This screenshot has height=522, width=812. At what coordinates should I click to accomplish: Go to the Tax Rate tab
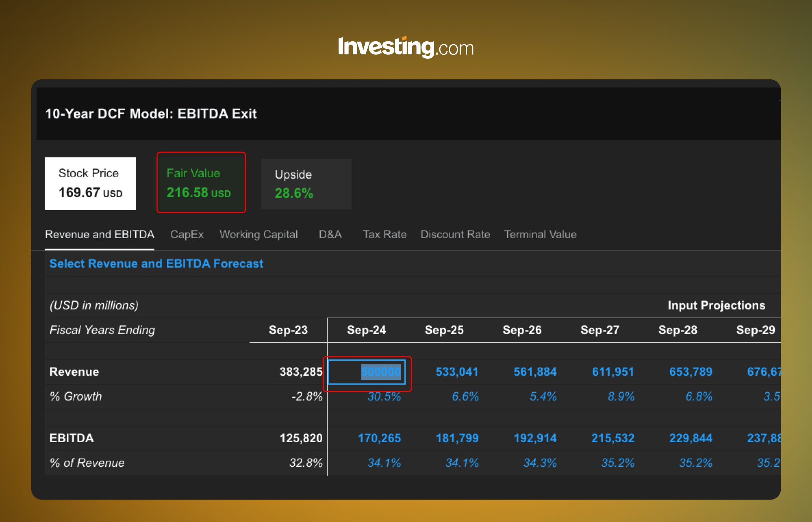[x=385, y=234]
